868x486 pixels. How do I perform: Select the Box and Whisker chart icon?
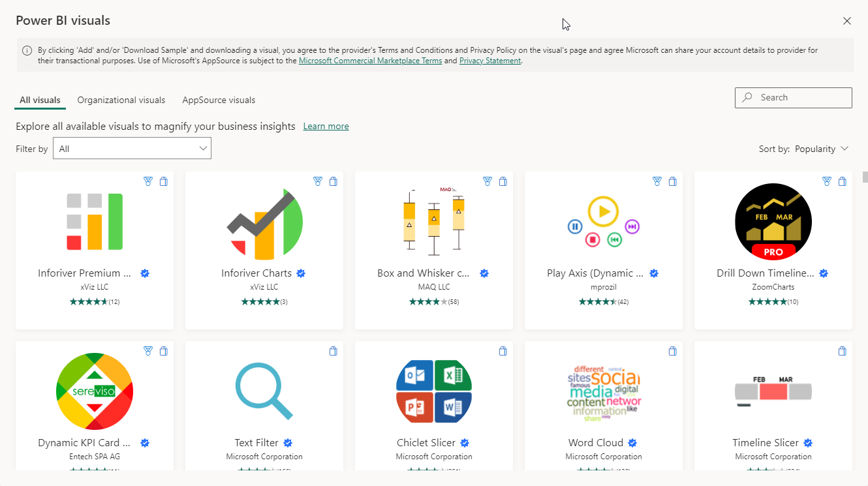[433, 222]
